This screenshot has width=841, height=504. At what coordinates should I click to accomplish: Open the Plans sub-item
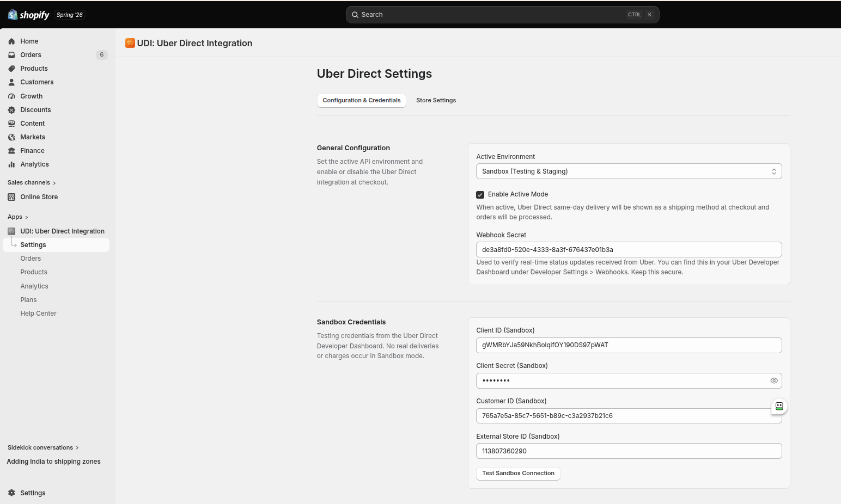coord(28,300)
